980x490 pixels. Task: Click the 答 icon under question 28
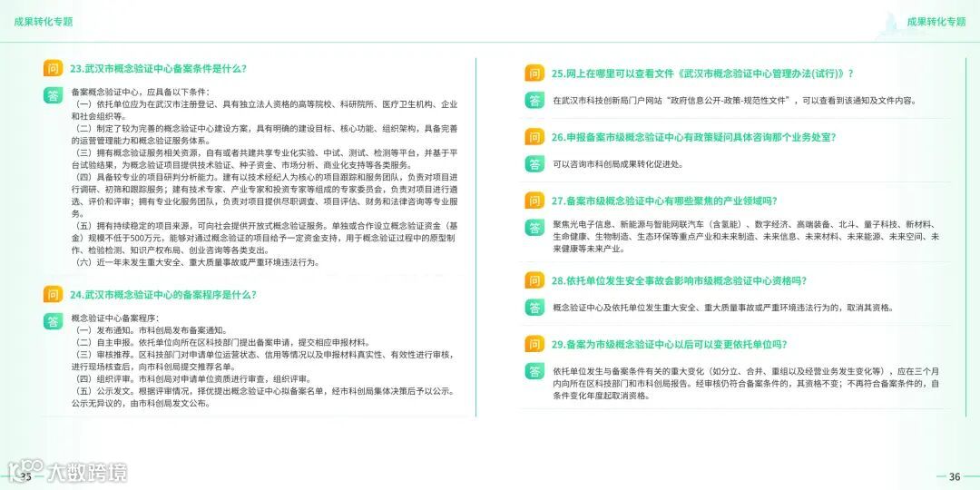click(x=534, y=308)
